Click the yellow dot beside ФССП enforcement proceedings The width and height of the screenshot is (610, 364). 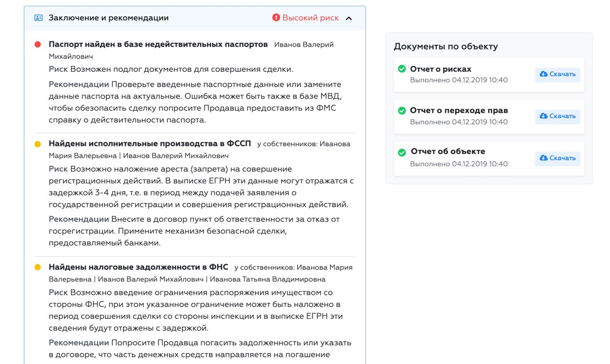(x=38, y=144)
